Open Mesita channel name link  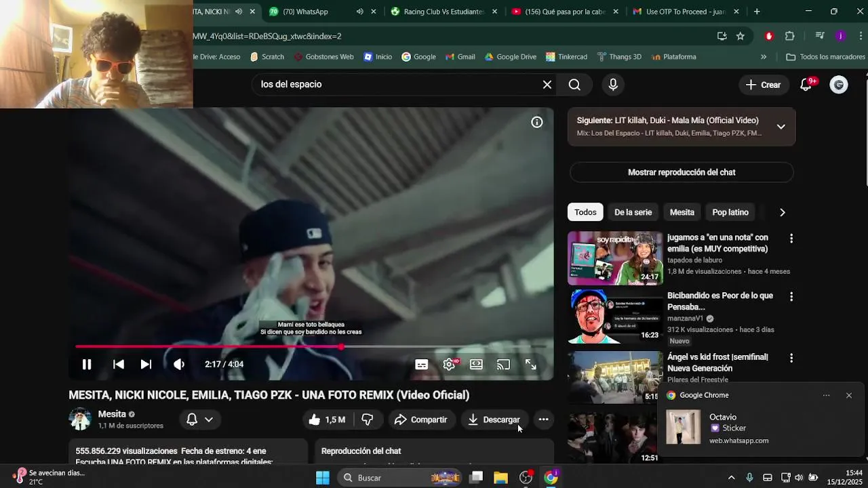112,414
